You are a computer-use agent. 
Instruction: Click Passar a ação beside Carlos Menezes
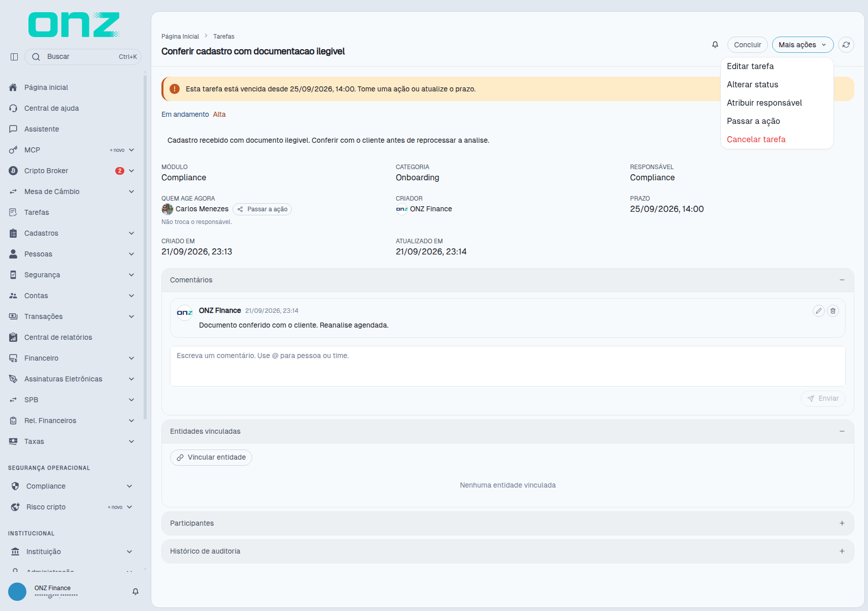(x=262, y=209)
